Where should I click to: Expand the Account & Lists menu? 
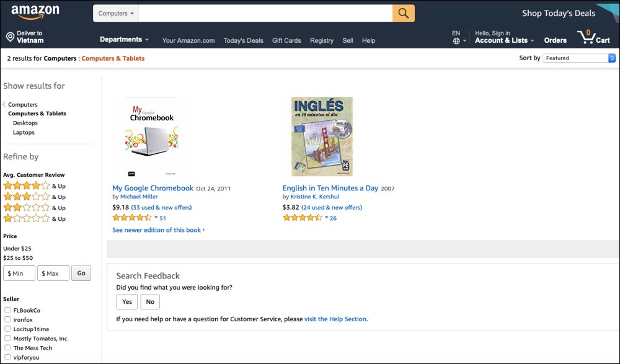coord(504,41)
